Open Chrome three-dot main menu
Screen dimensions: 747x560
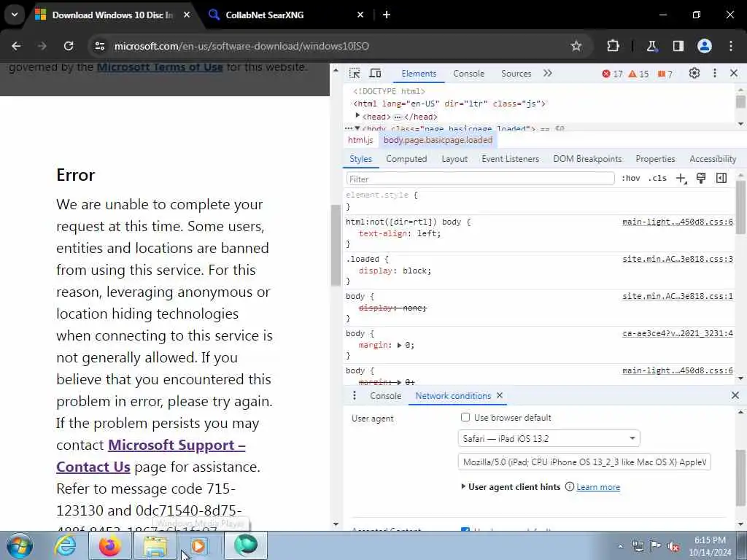coord(731,46)
